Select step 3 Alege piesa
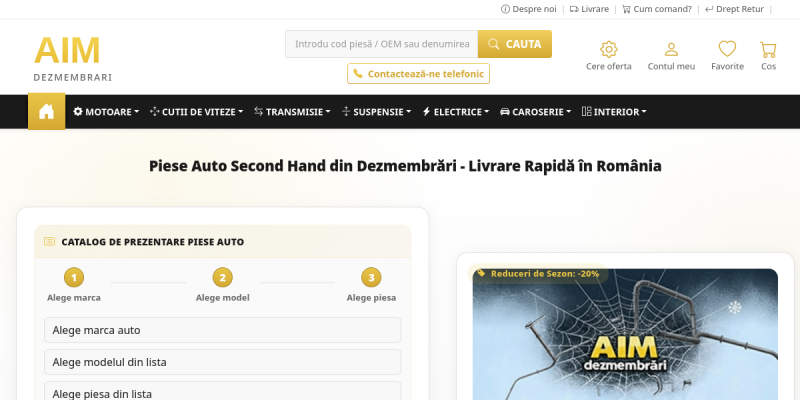The width and height of the screenshot is (800, 400). pyautogui.click(x=371, y=285)
